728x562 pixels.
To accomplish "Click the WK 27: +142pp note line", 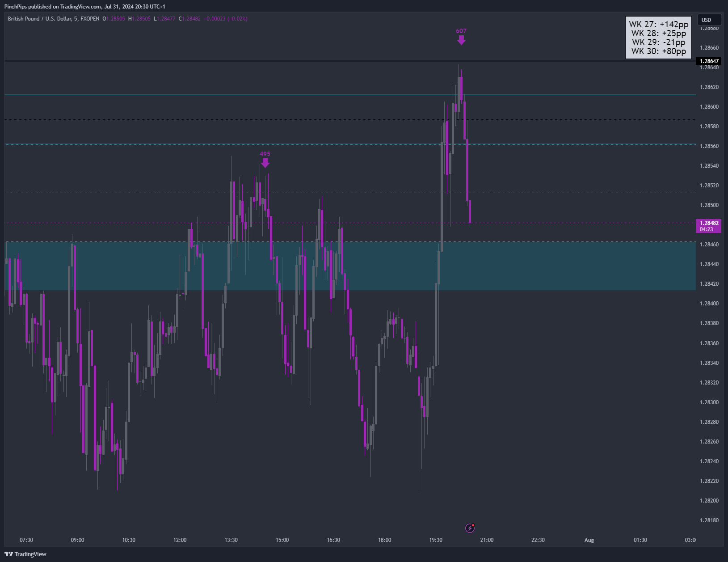I will tap(659, 25).
